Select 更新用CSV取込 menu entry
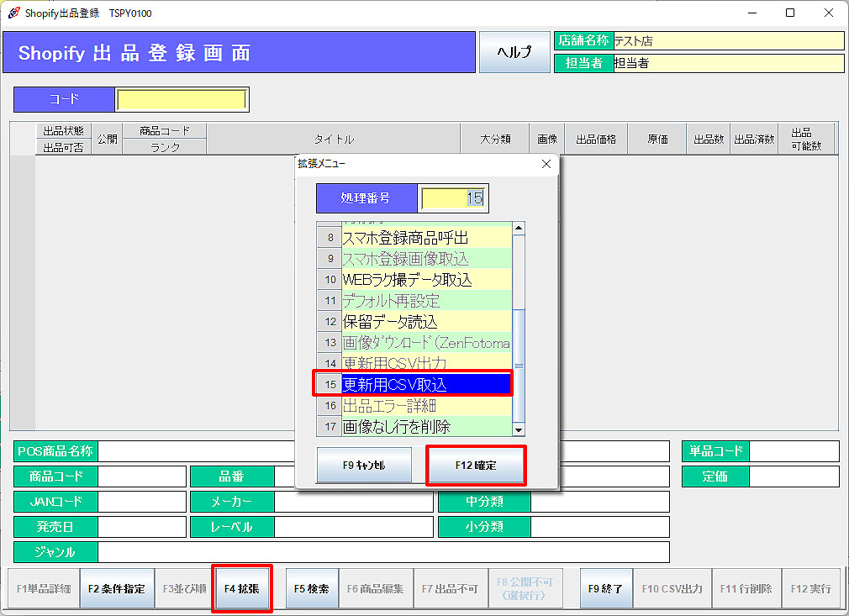The image size is (849, 616). (426, 384)
